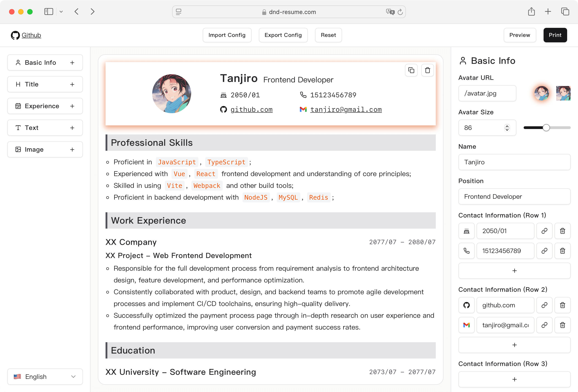578x392 pixels.
Task: Change the GitHub icon for github.com contact
Action: tap(466, 305)
